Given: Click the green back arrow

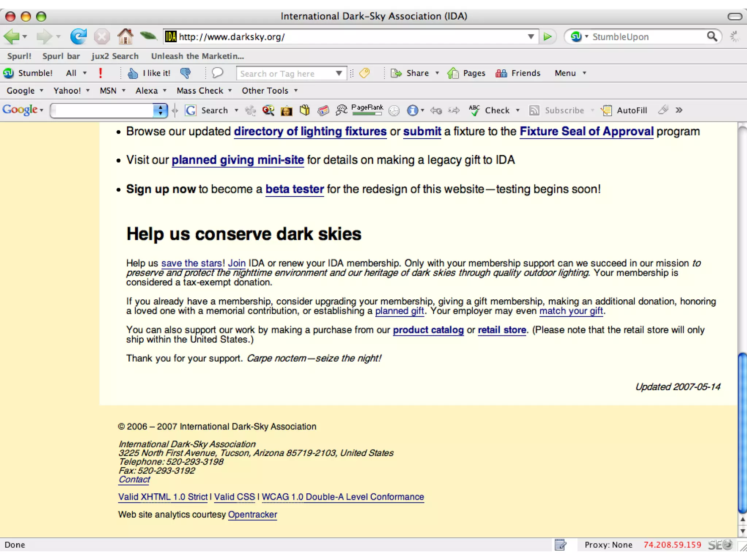Looking at the screenshot, I should (12, 36).
